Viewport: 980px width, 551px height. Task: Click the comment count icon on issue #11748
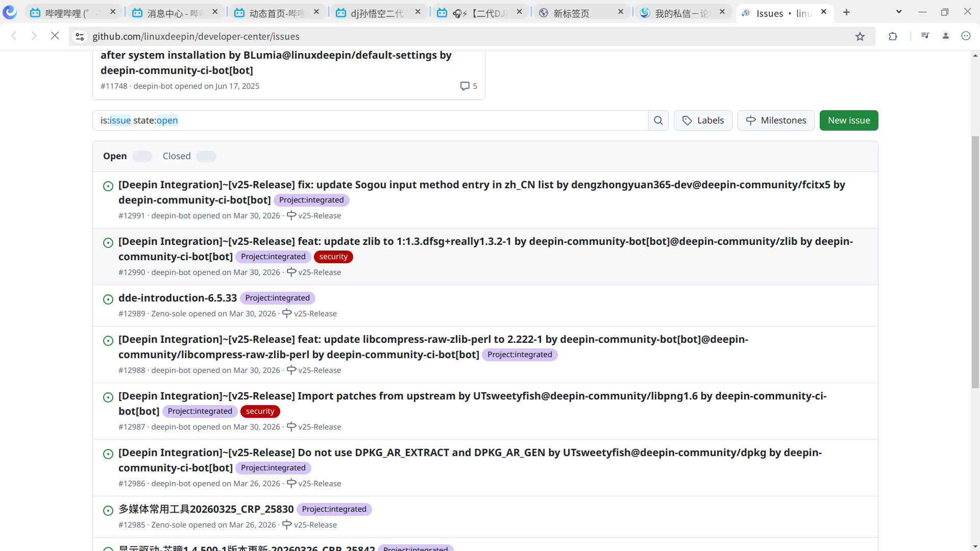(x=464, y=86)
